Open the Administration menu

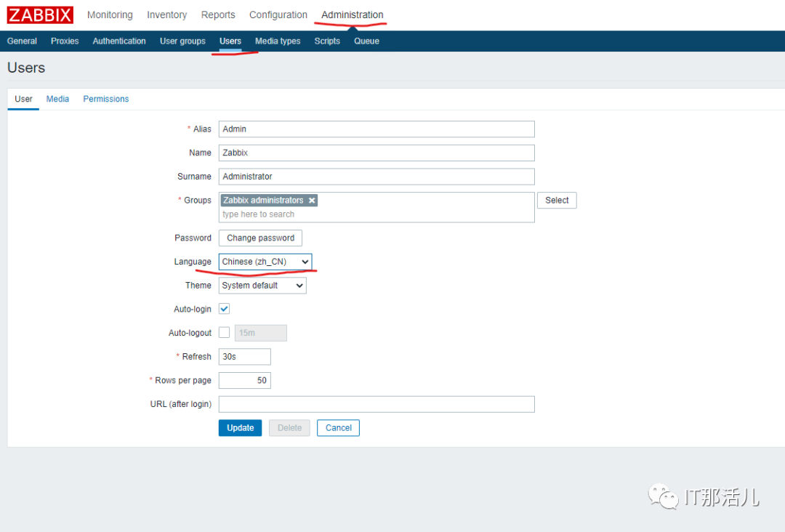click(x=353, y=15)
